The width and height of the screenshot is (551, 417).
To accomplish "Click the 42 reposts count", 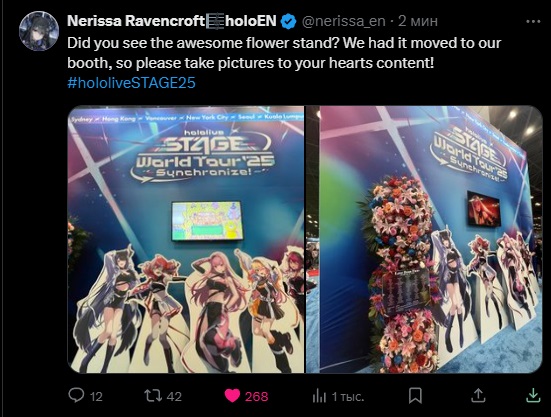I will [174, 397].
